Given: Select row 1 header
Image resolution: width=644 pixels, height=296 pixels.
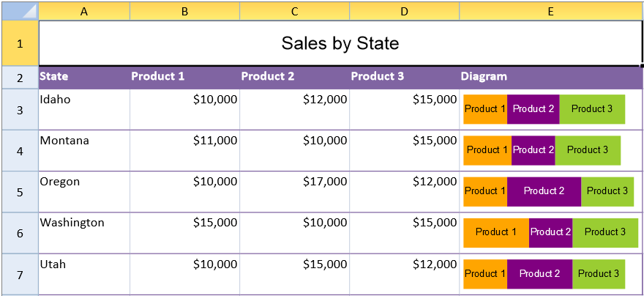Looking at the screenshot, I should tap(20, 43).
